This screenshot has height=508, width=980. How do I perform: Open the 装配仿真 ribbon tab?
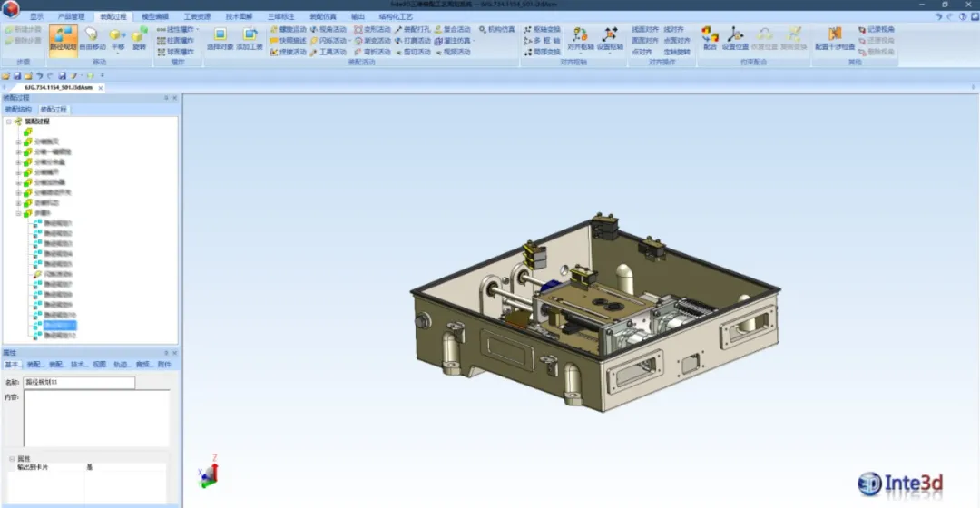point(322,16)
